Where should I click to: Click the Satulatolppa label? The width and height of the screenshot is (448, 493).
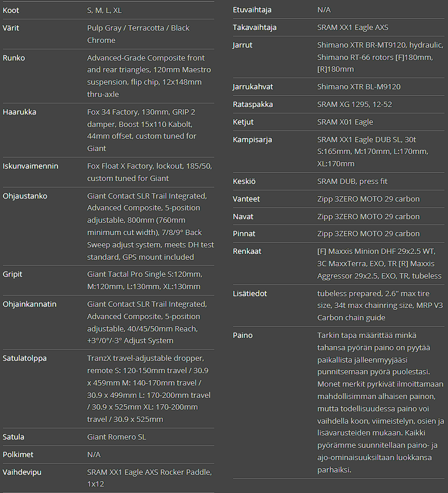tap(25, 358)
